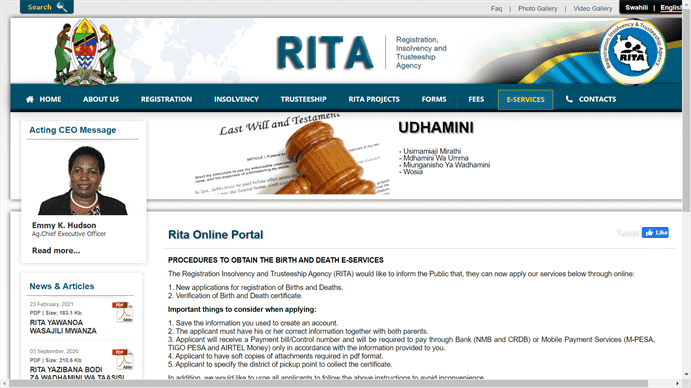The image size is (691, 388).
Task: Click the phone icon beside Contacts
Action: click(569, 99)
